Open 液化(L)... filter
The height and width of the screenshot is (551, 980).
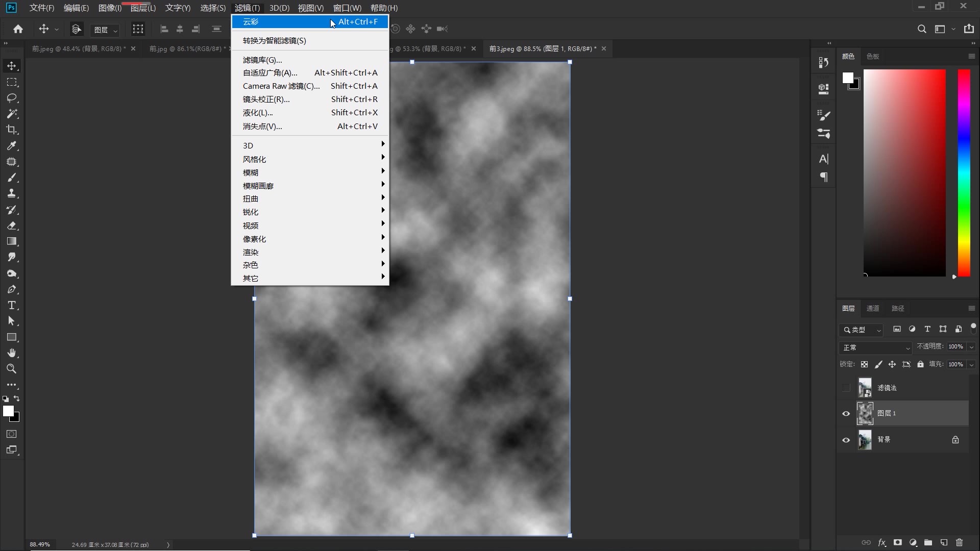tap(310, 112)
